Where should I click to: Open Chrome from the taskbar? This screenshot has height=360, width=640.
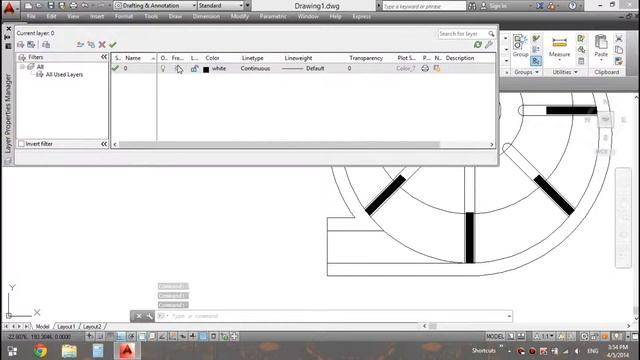(40, 351)
